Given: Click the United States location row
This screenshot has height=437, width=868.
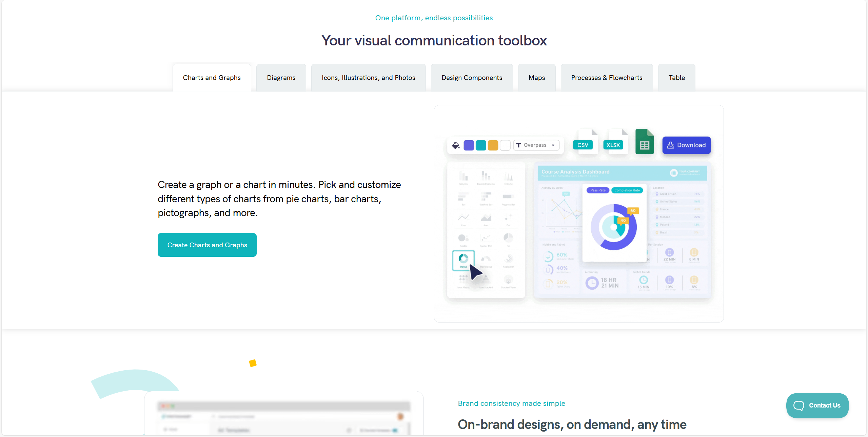Looking at the screenshot, I should (678, 202).
